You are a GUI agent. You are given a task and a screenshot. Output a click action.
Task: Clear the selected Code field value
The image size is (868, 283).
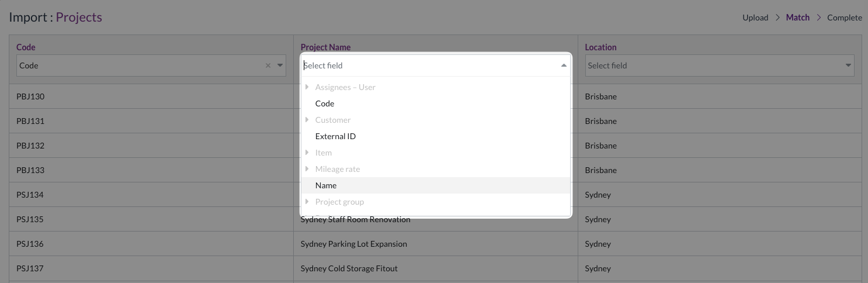pyautogui.click(x=268, y=65)
